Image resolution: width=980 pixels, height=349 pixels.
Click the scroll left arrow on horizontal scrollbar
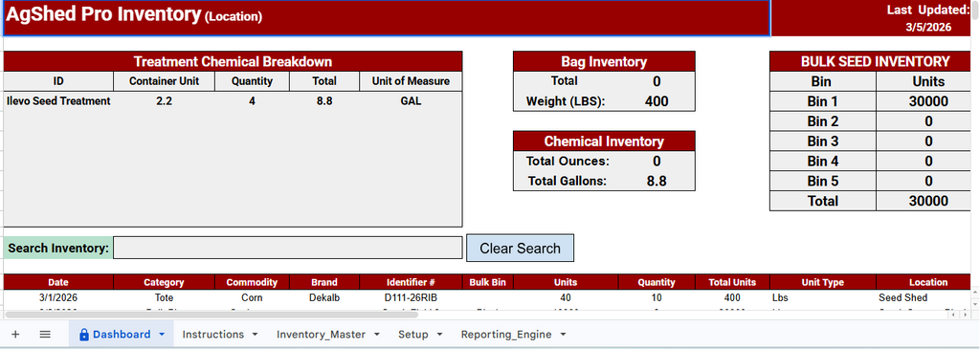952,315
